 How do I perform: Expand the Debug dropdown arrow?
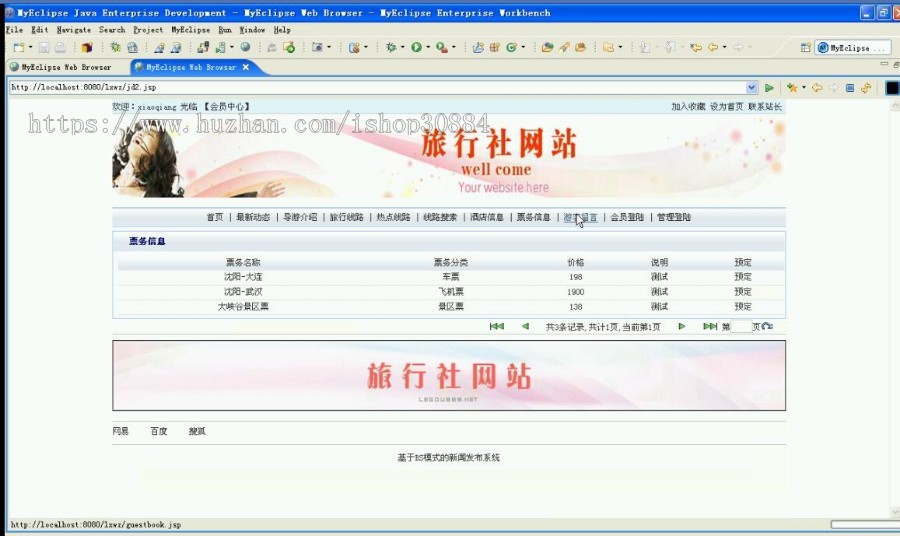tap(402, 47)
